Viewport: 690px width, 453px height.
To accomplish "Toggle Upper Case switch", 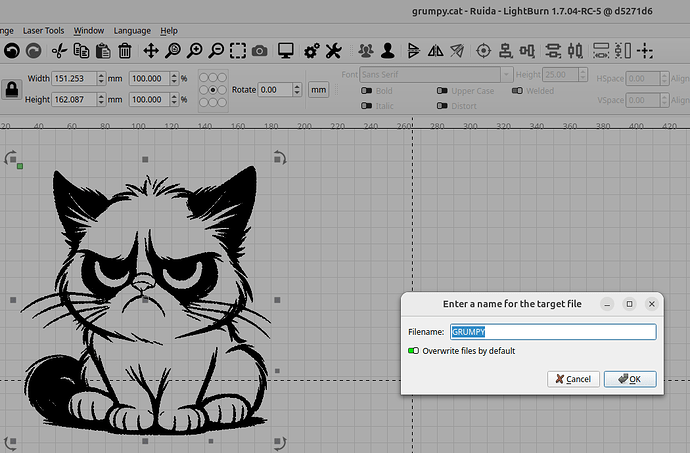I will tap(442, 91).
